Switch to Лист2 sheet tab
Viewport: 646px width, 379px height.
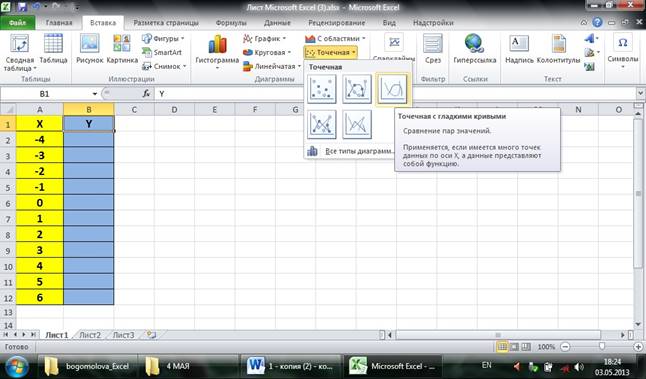click(90, 335)
